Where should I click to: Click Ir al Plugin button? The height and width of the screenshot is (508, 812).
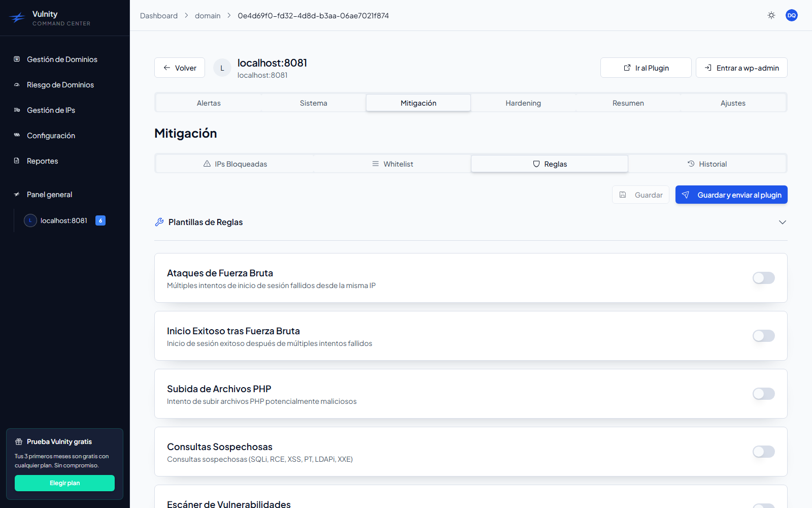click(x=646, y=68)
